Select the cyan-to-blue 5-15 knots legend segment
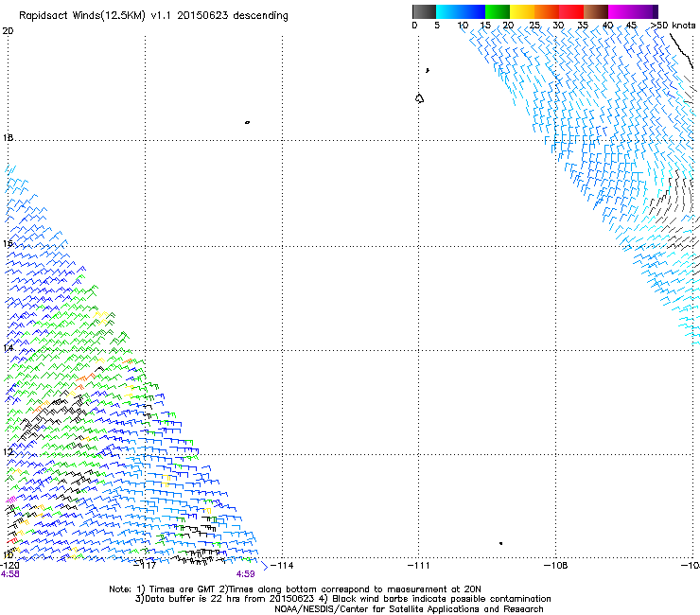The width and height of the screenshot is (700, 615). pyautogui.click(x=461, y=11)
